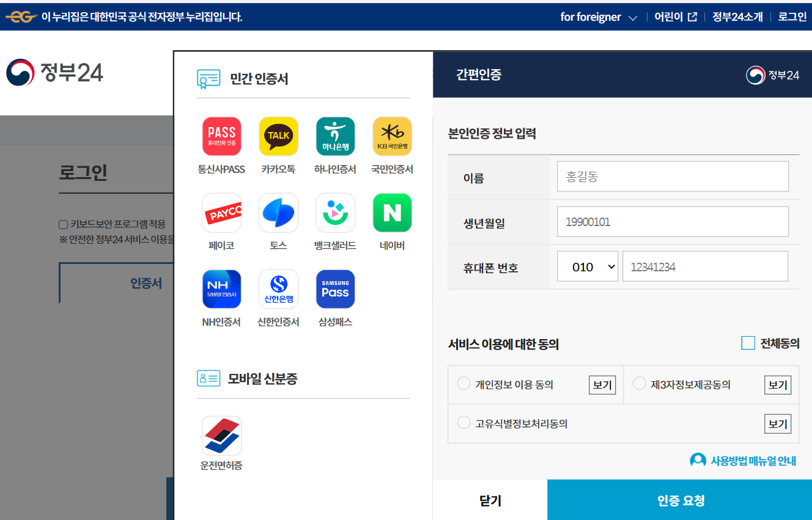
Task: Click 로그인 in the top bar
Action: (x=792, y=17)
